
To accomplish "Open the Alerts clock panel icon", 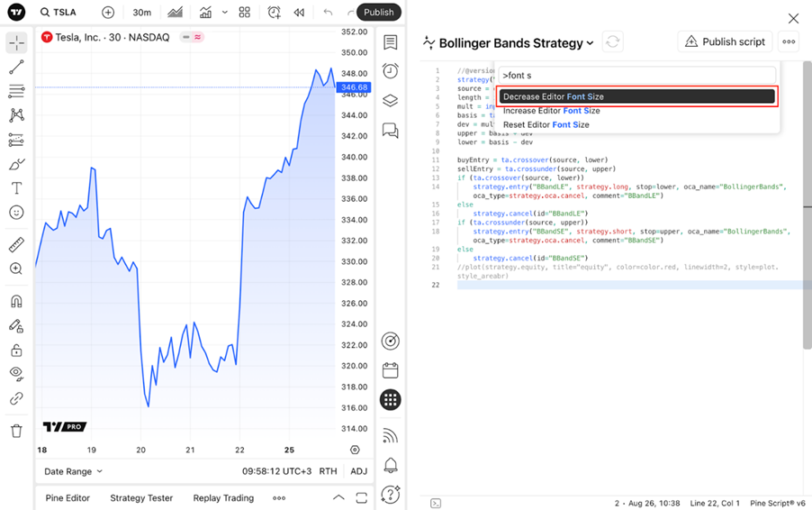I will click(x=391, y=71).
